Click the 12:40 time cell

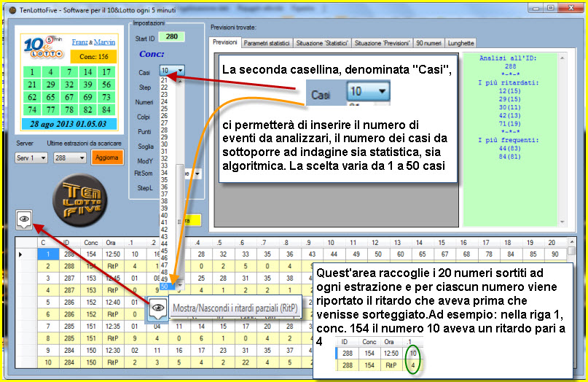pyautogui.click(x=113, y=303)
